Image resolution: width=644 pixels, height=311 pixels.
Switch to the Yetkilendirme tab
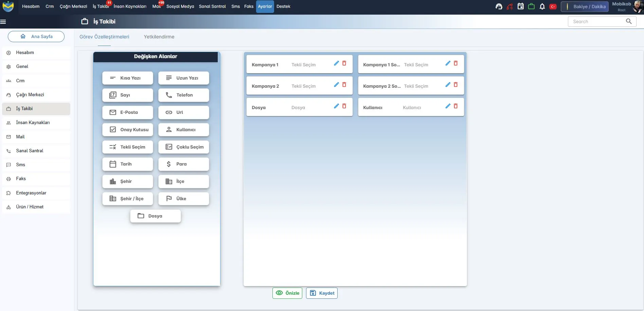(x=159, y=37)
